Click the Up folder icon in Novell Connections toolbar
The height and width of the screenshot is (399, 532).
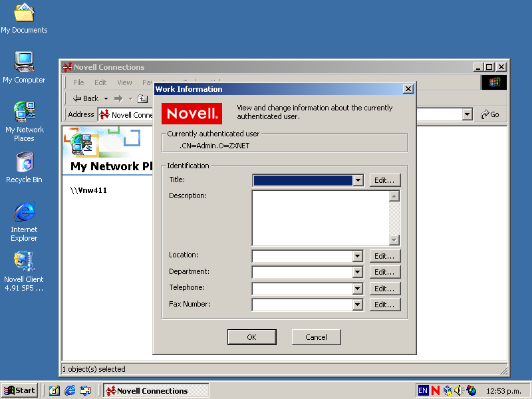pyautogui.click(x=142, y=98)
